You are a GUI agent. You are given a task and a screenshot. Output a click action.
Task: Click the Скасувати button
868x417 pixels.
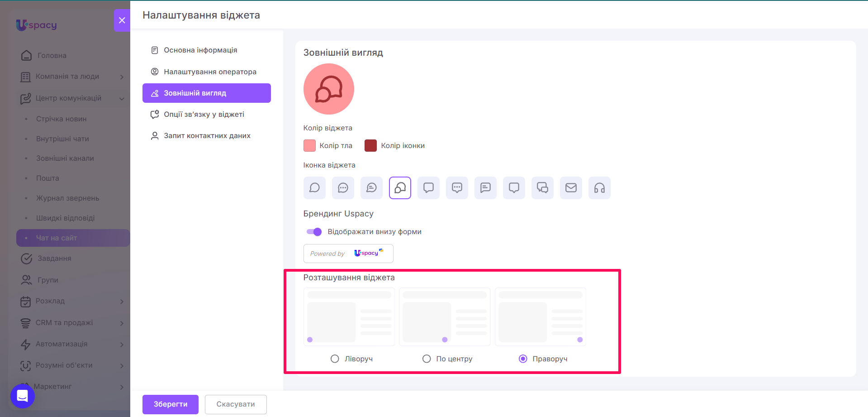pos(236,404)
